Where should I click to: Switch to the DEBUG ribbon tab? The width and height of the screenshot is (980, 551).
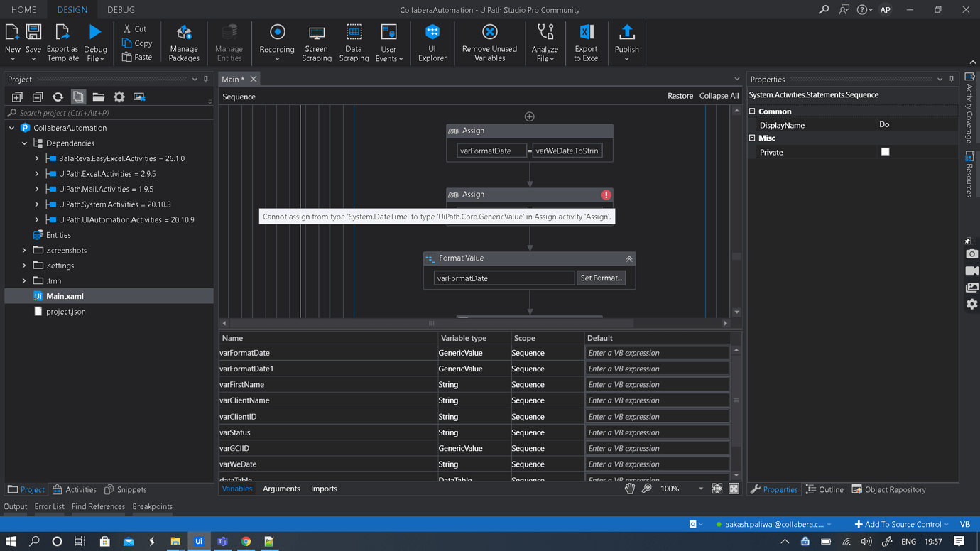[121, 10]
